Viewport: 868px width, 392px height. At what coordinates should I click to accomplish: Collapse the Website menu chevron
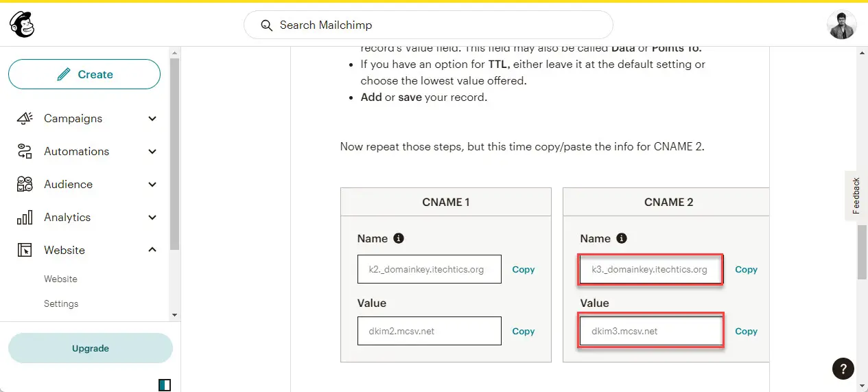(152, 250)
